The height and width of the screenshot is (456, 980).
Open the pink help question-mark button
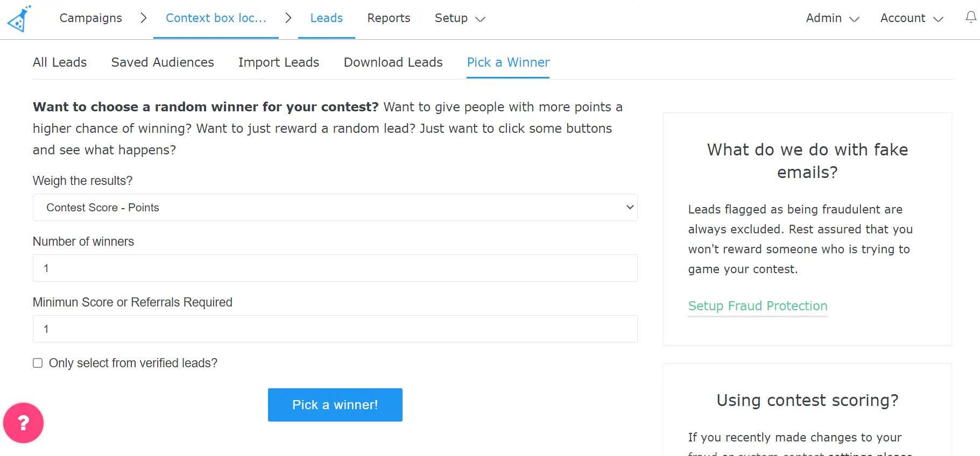[23, 423]
